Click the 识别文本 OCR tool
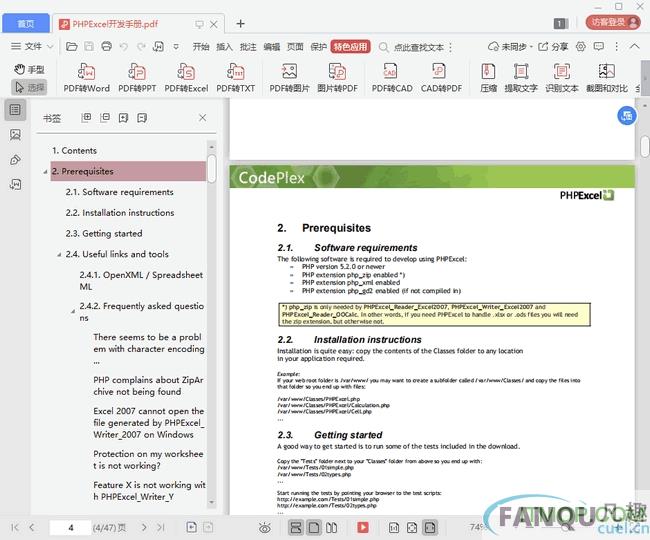The width and height of the screenshot is (650, 540). point(562,77)
